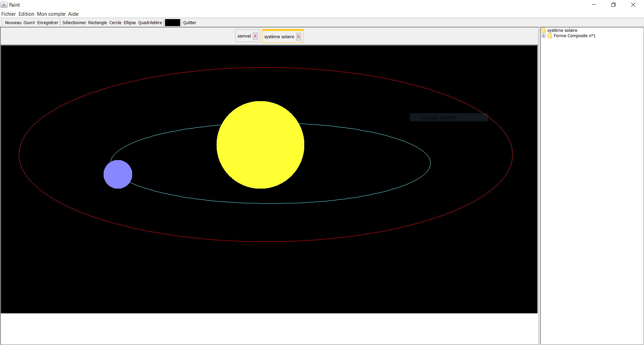This screenshot has width=644, height=345.
Task: Select the système solaire root tree node
Action: [x=562, y=30]
